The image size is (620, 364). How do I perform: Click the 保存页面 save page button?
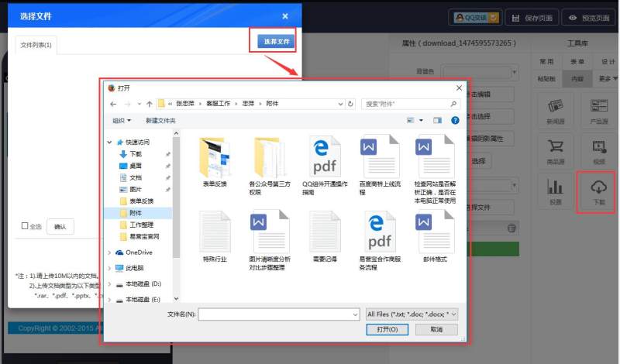tap(532, 18)
